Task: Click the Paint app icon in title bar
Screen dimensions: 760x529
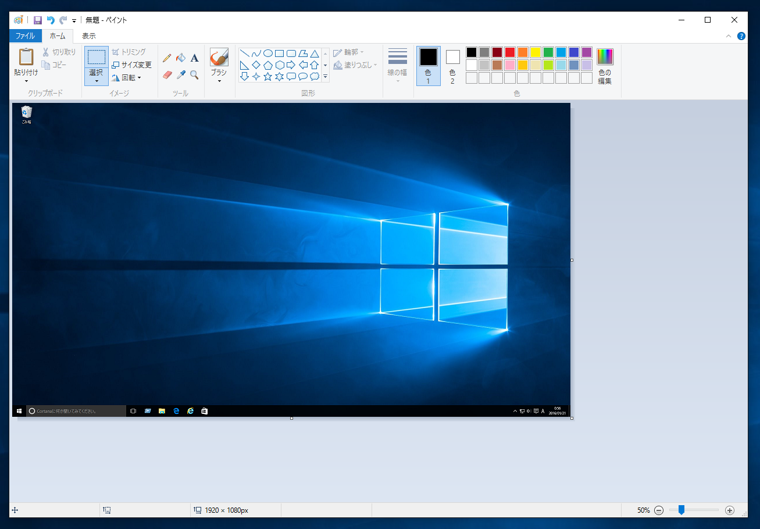Action: [18, 20]
